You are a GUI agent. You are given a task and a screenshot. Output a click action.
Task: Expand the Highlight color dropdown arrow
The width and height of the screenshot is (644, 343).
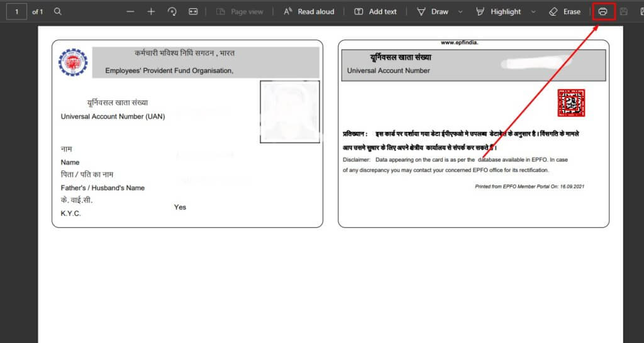(533, 12)
